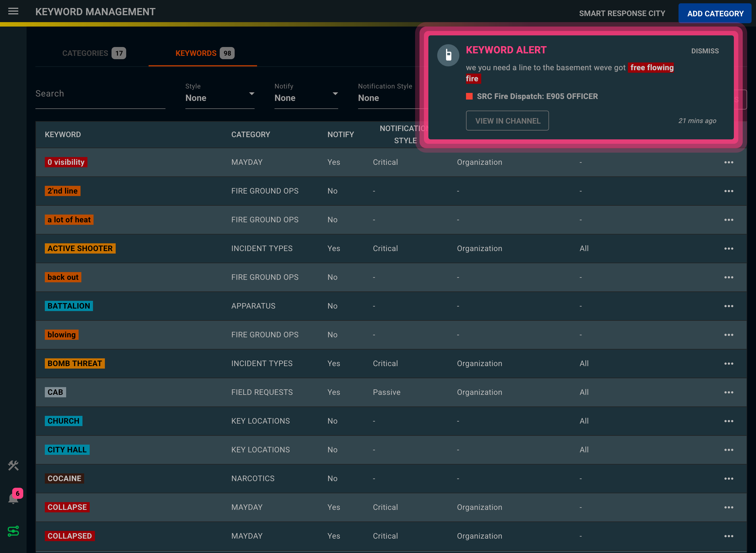Open more options for CAB row
The width and height of the screenshot is (756, 553).
pyautogui.click(x=729, y=393)
